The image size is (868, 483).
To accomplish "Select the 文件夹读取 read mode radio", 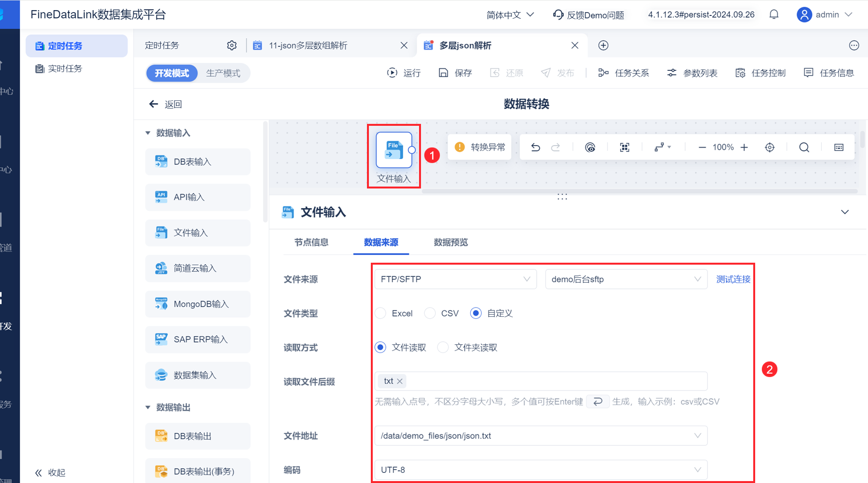I will click(443, 348).
